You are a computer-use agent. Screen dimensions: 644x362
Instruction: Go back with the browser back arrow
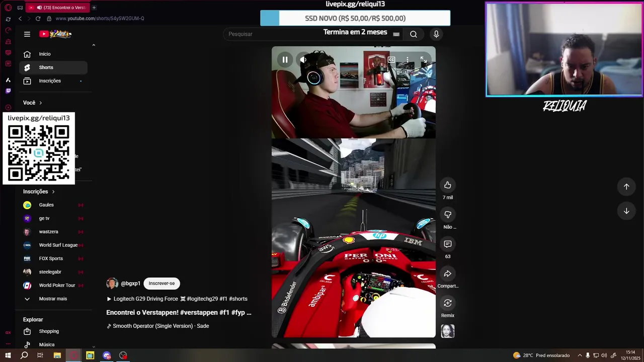20,19
